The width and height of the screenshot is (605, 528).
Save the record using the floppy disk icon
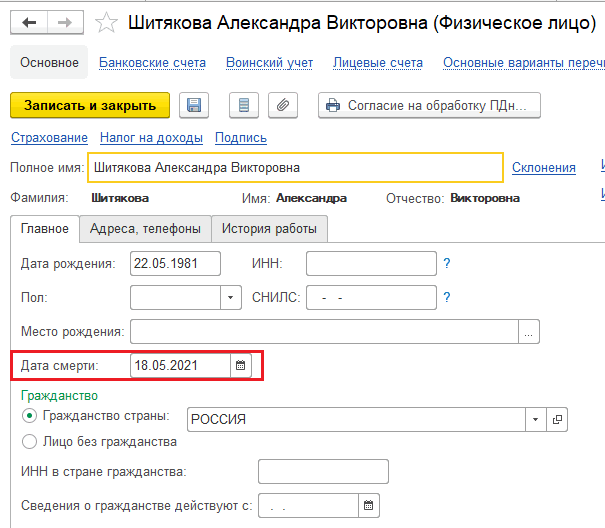[194, 105]
